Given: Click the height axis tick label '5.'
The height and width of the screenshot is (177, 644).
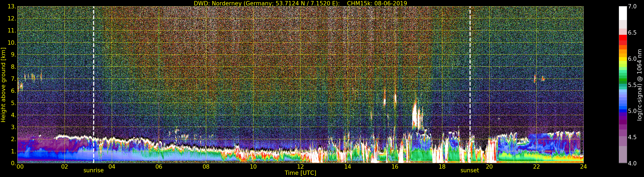Looking at the screenshot, I should coord(13,103).
